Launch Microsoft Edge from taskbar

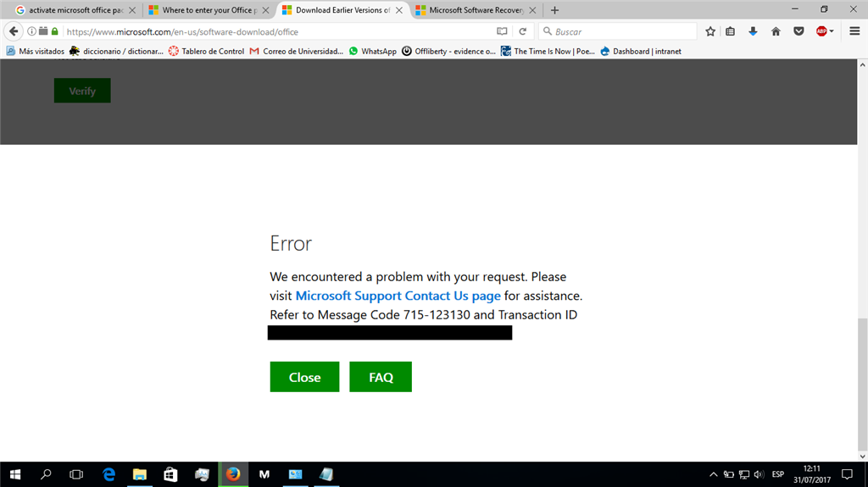coord(109,474)
